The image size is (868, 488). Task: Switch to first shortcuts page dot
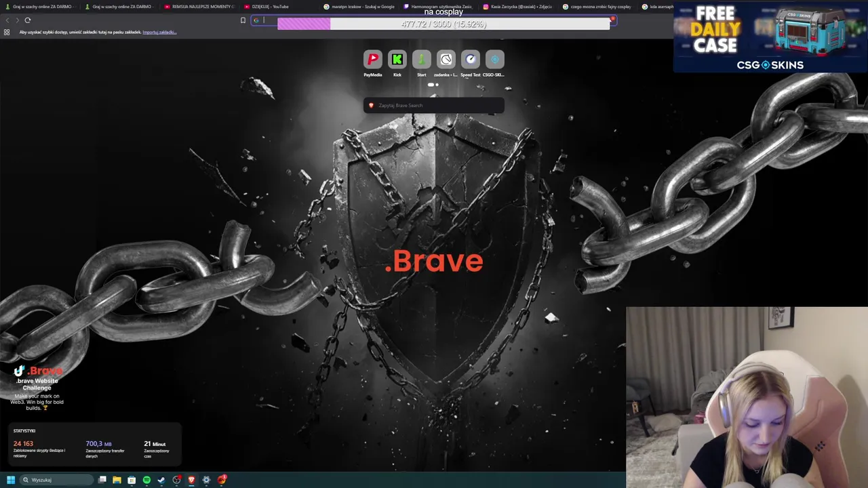pyautogui.click(x=431, y=85)
